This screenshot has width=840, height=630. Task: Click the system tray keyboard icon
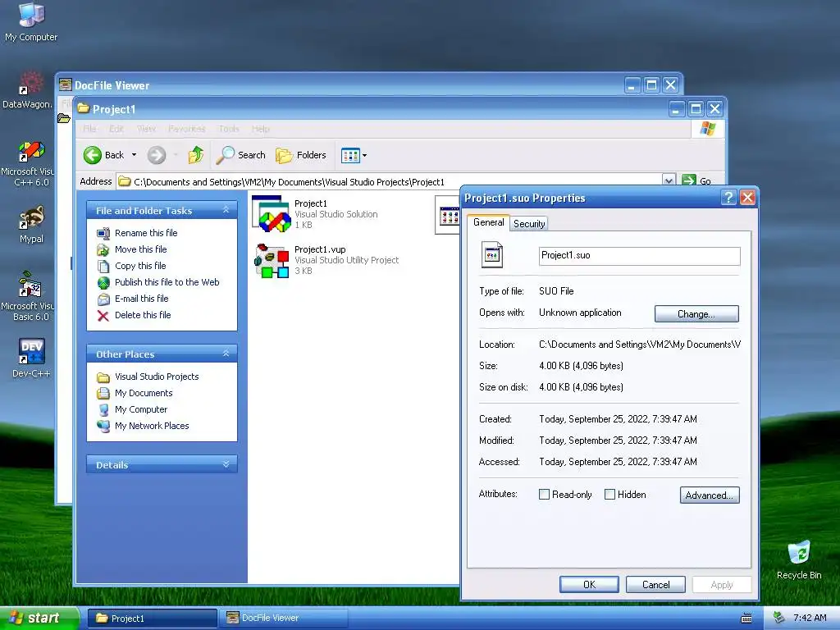746,619
